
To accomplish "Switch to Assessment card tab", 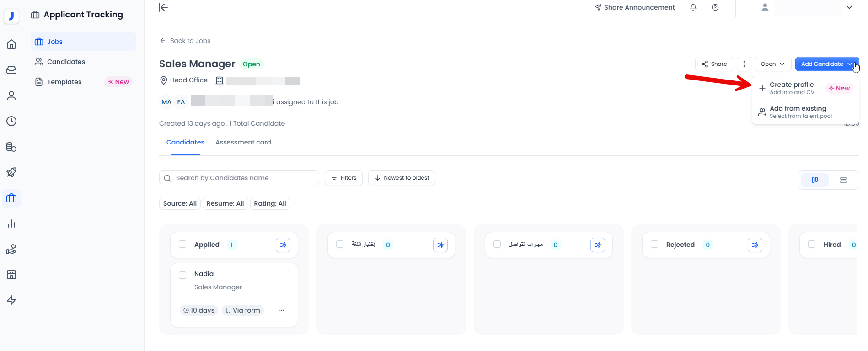I will [243, 142].
